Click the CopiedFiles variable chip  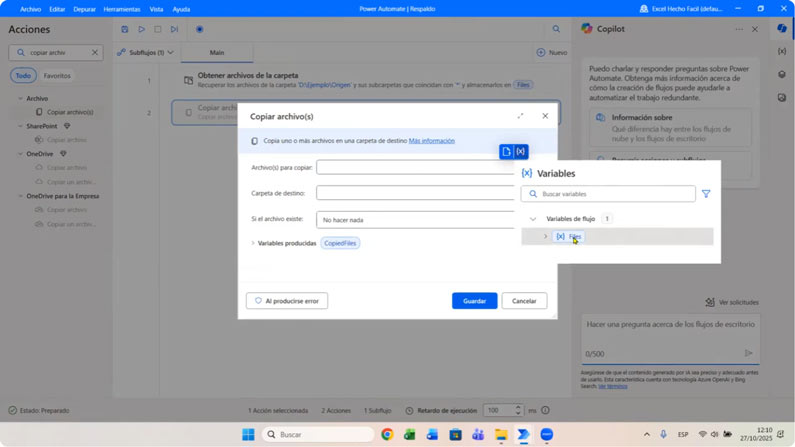(340, 243)
